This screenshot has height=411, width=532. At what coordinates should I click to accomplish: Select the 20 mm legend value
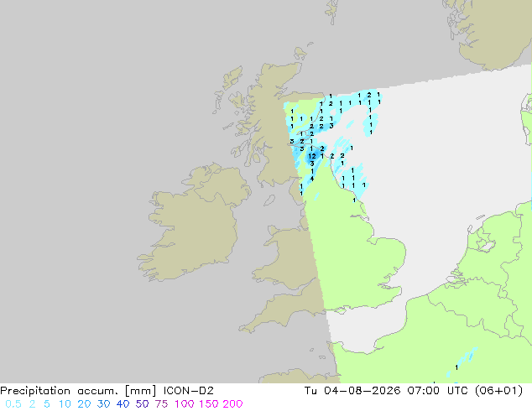[84, 404]
